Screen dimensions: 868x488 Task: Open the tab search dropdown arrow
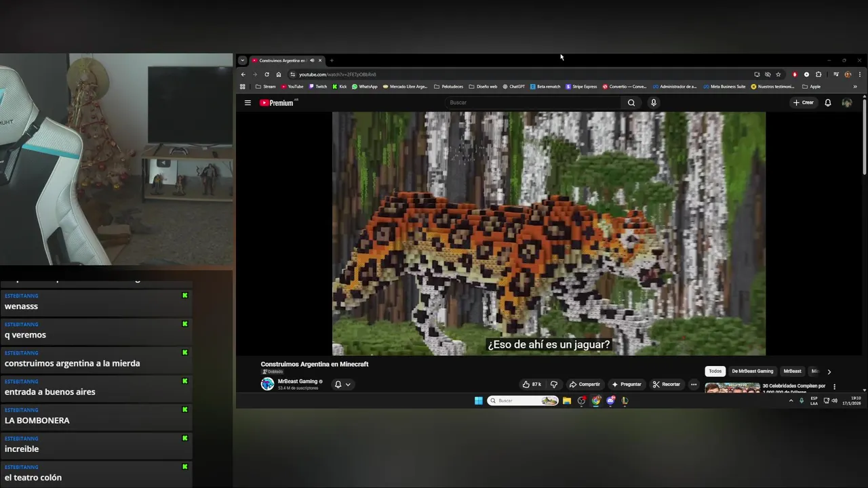pyautogui.click(x=242, y=60)
